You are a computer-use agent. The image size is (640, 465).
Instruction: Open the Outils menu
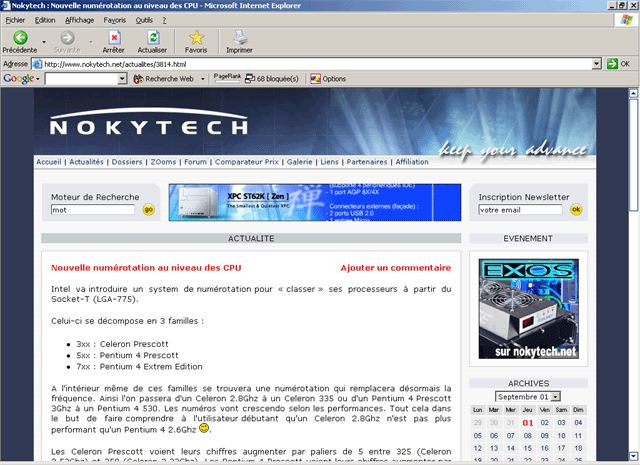pyautogui.click(x=144, y=20)
